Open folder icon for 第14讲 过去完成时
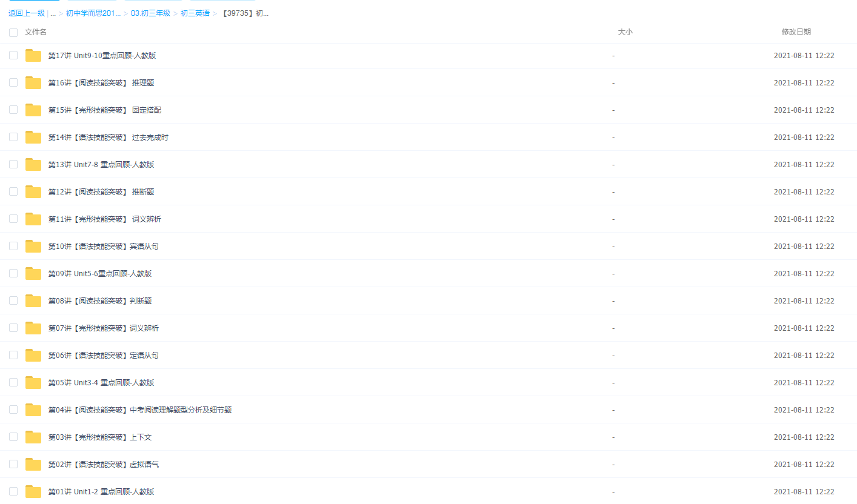This screenshot has width=857, height=504. pyautogui.click(x=33, y=138)
